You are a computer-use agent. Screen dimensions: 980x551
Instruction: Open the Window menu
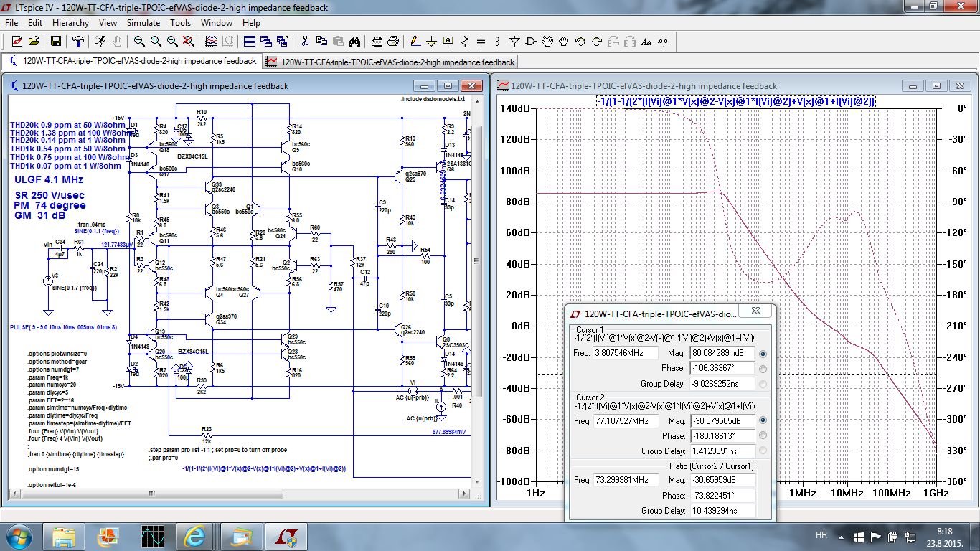(x=216, y=23)
